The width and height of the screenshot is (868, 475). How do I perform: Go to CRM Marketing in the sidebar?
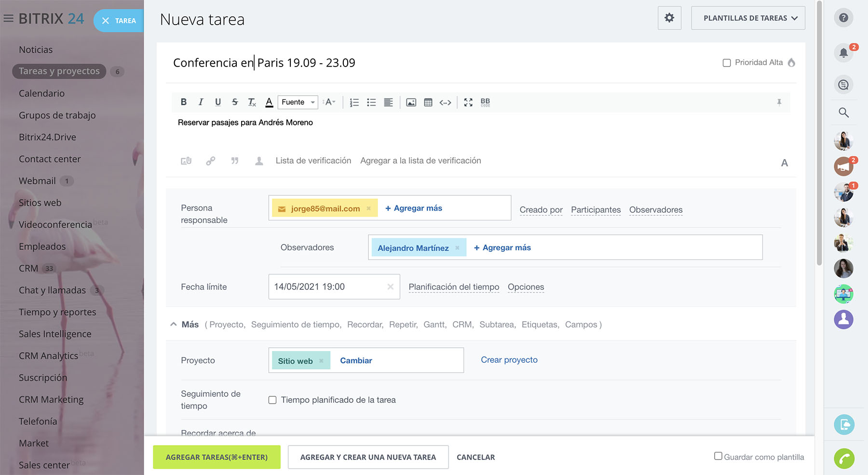[x=51, y=400]
